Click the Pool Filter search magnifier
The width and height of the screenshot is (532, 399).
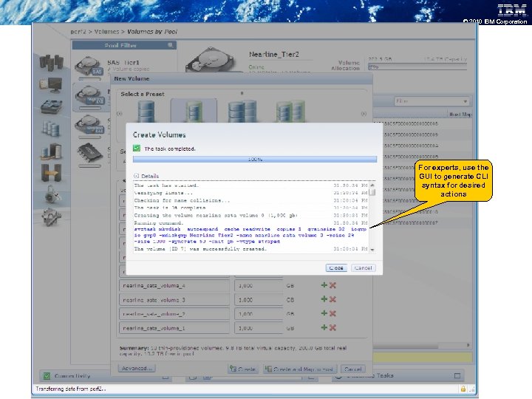171,45
